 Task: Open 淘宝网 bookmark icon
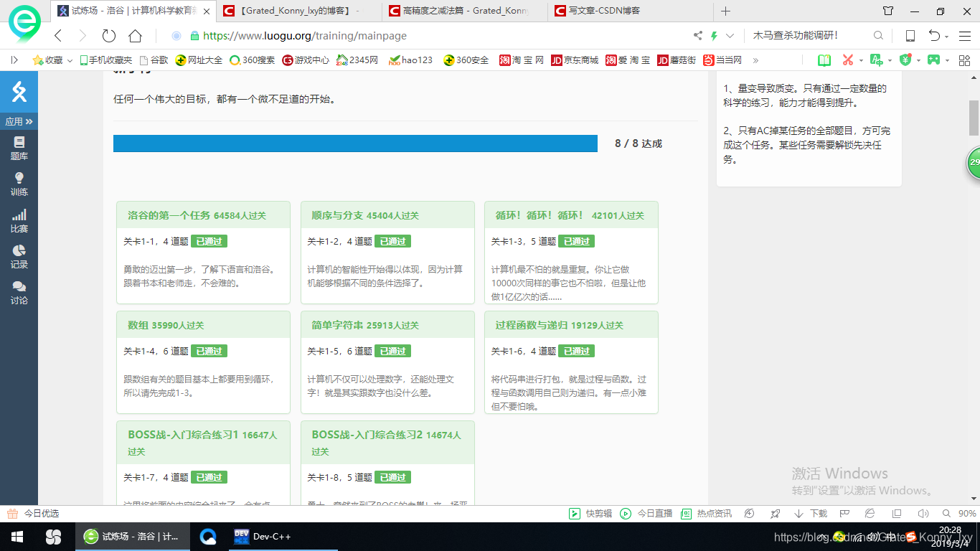(519, 60)
